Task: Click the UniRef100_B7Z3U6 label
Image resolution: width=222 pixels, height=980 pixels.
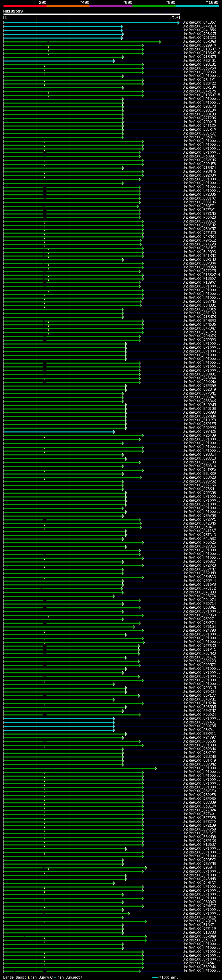Action: [x=199, y=194]
